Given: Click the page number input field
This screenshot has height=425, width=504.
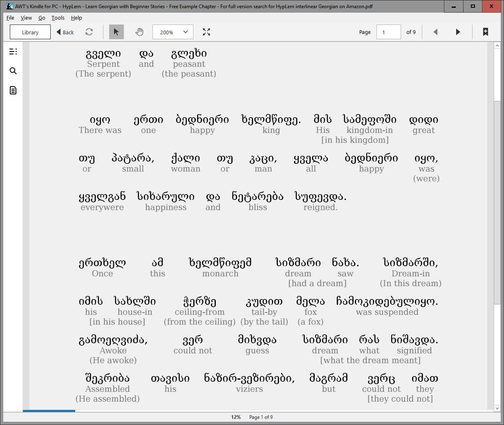Looking at the screenshot, I should pos(388,32).
